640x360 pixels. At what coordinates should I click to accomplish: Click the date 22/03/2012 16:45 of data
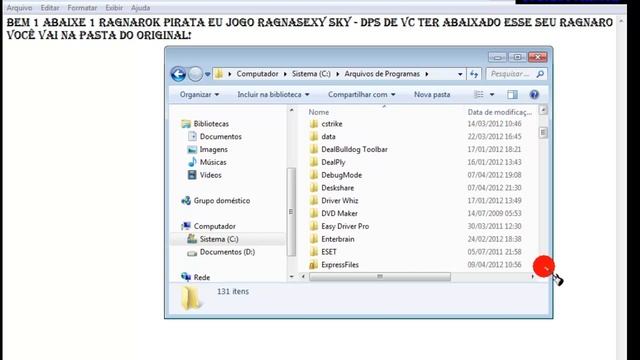point(494,136)
